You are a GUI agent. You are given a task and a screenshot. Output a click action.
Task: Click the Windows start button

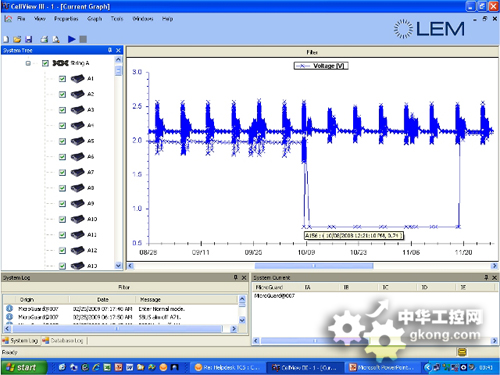23,367
